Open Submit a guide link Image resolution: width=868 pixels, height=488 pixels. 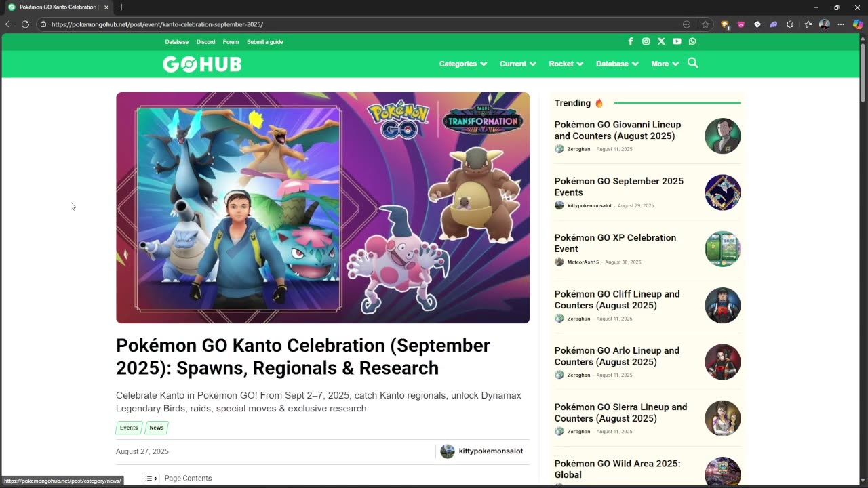(x=265, y=42)
